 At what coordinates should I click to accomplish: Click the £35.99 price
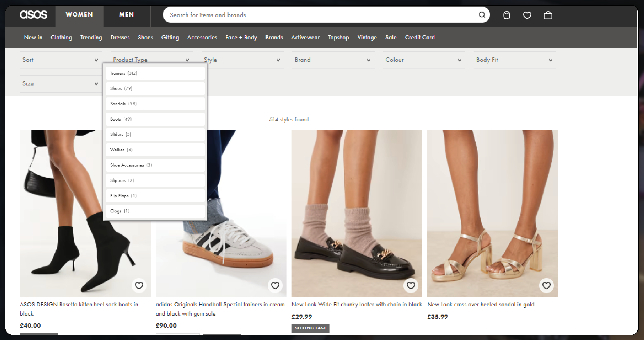click(x=437, y=317)
